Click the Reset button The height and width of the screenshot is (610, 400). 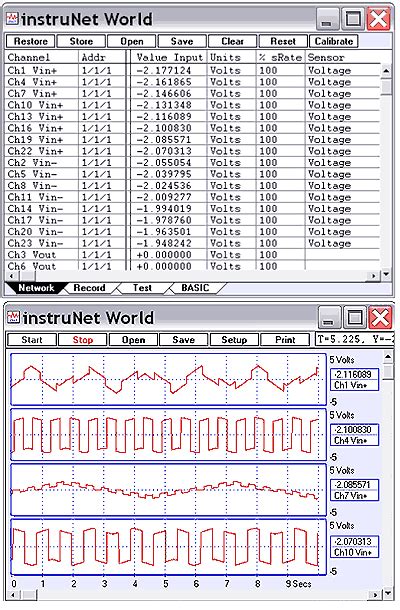[x=283, y=41]
